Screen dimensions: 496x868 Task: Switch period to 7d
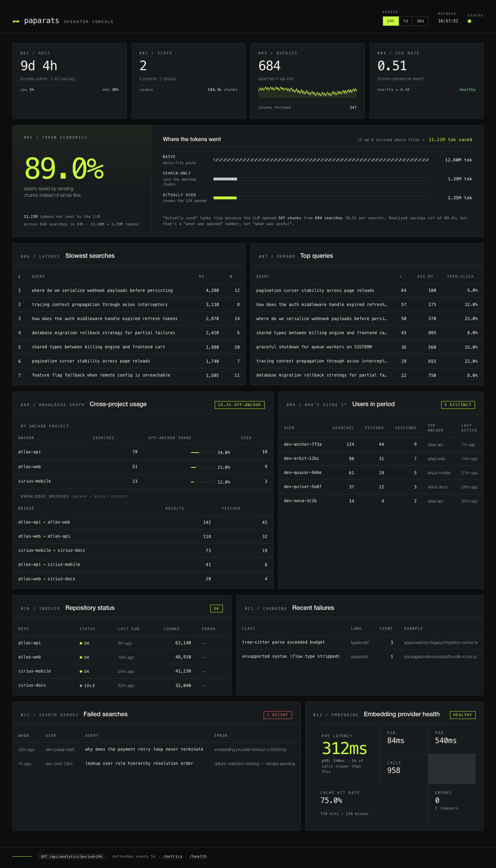tap(405, 21)
